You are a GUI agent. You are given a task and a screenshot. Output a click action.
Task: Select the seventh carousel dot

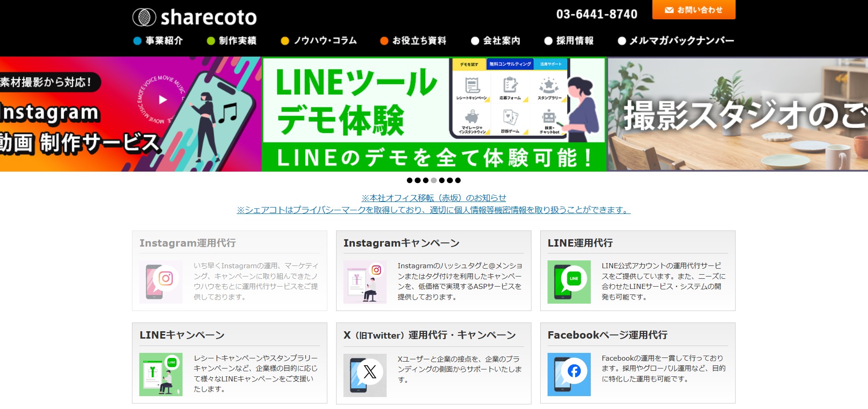(x=458, y=180)
